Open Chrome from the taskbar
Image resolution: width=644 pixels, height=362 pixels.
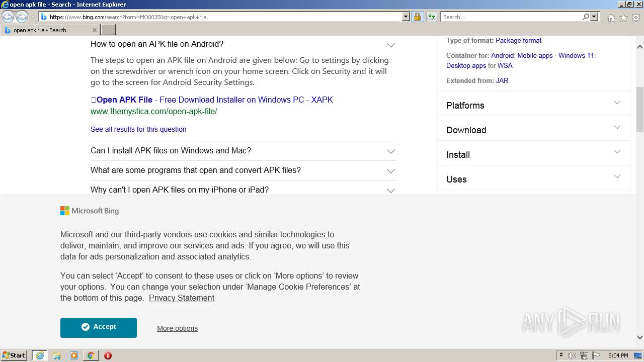point(91,355)
